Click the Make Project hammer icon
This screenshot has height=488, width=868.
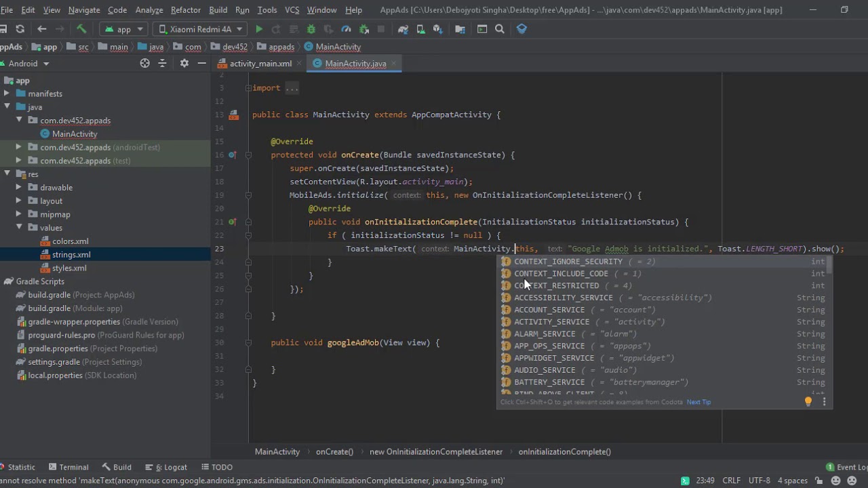(81, 29)
